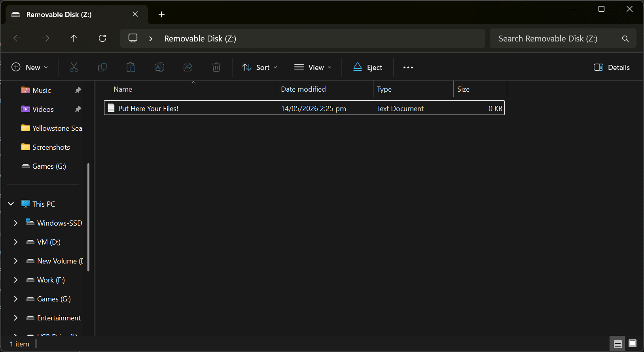
Task: Click the Text Document type cell
Action: [400, 108]
